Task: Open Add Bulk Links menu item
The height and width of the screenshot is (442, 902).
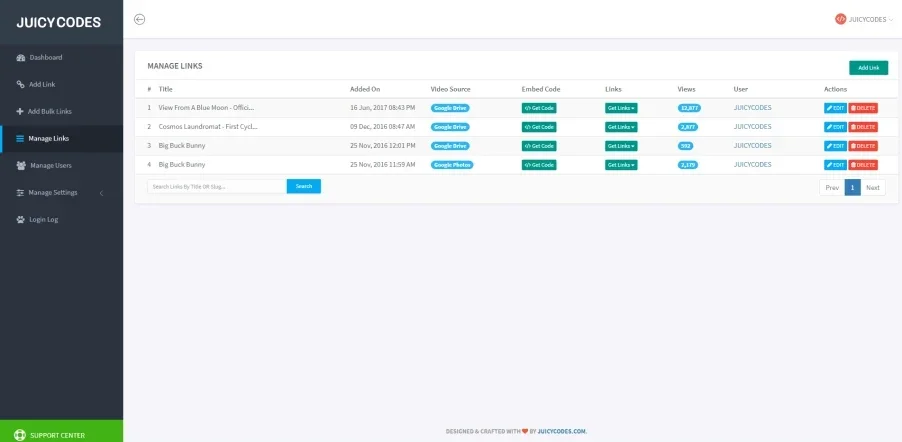Action: click(x=62, y=112)
